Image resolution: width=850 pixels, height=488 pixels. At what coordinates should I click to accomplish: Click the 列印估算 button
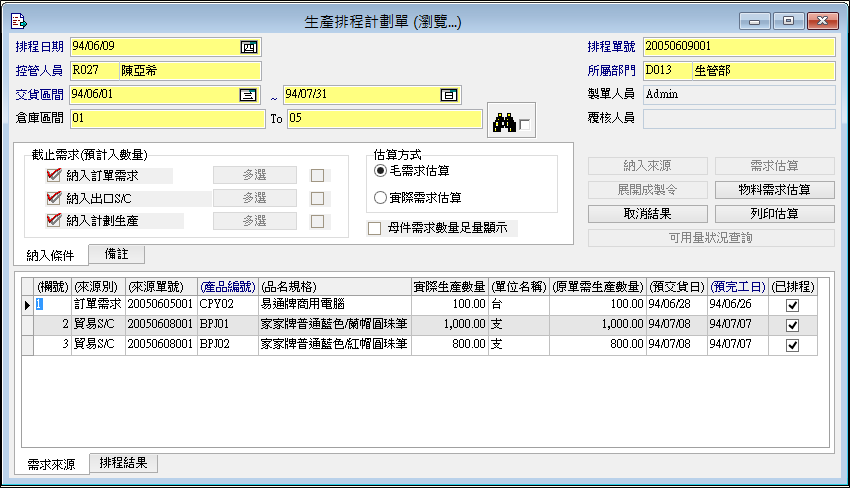[775, 214]
